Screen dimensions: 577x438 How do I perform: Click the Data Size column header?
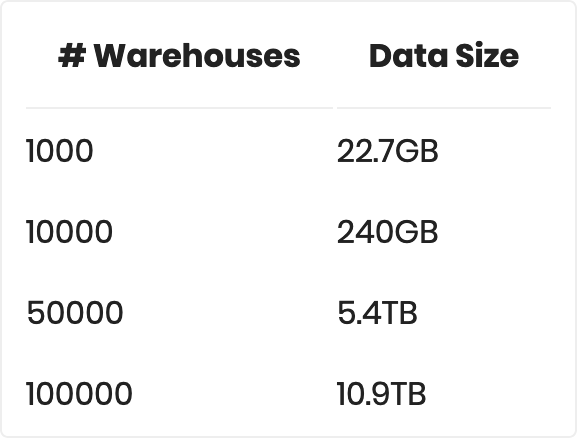pyautogui.click(x=444, y=56)
